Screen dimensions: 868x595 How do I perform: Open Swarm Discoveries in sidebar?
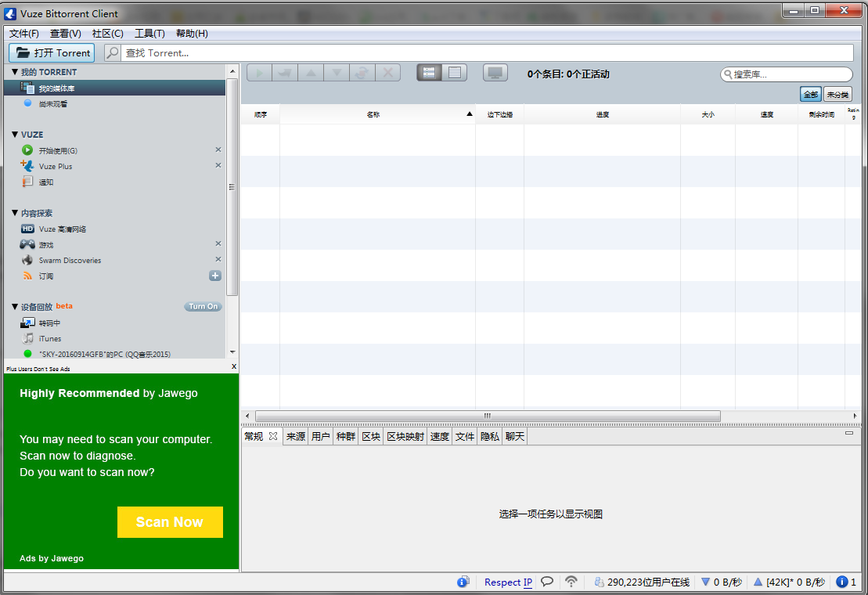(70, 260)
